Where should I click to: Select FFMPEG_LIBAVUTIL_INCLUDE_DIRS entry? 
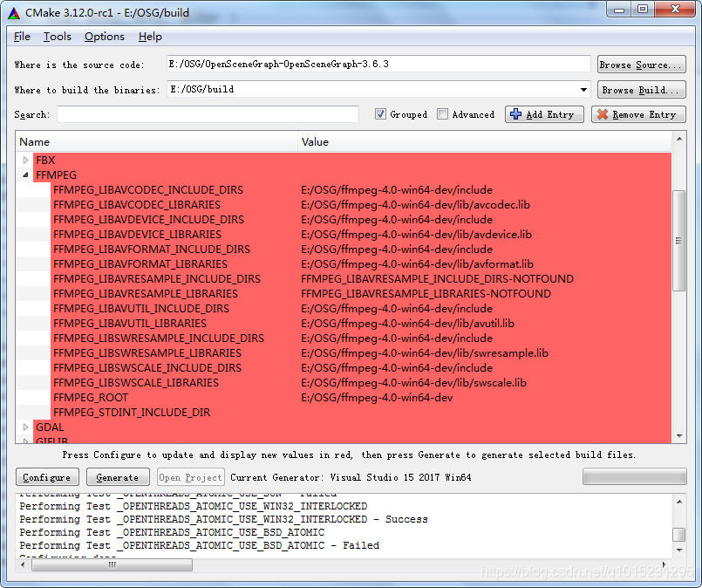pos(141,308)
